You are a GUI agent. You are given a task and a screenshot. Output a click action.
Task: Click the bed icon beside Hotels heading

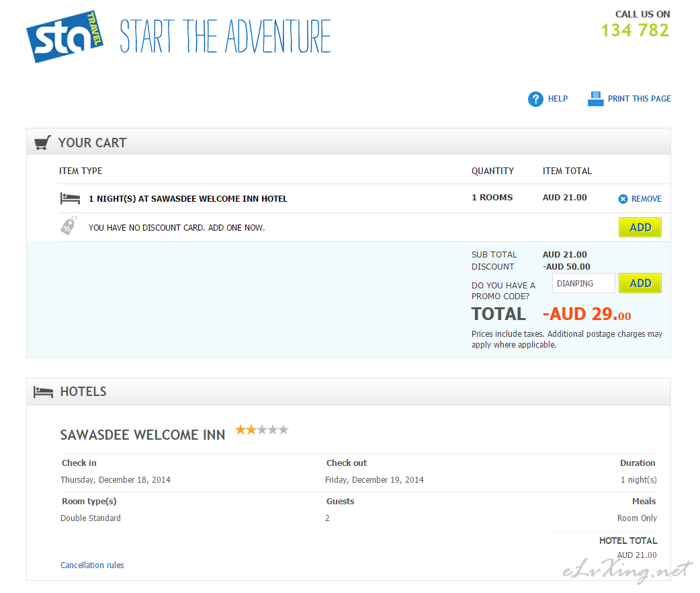click(x=43, y=392)
